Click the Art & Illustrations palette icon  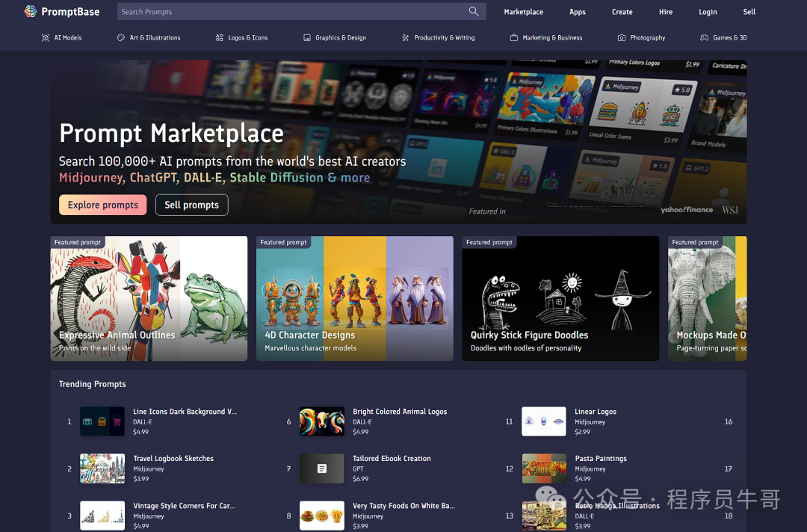point(121,37)
